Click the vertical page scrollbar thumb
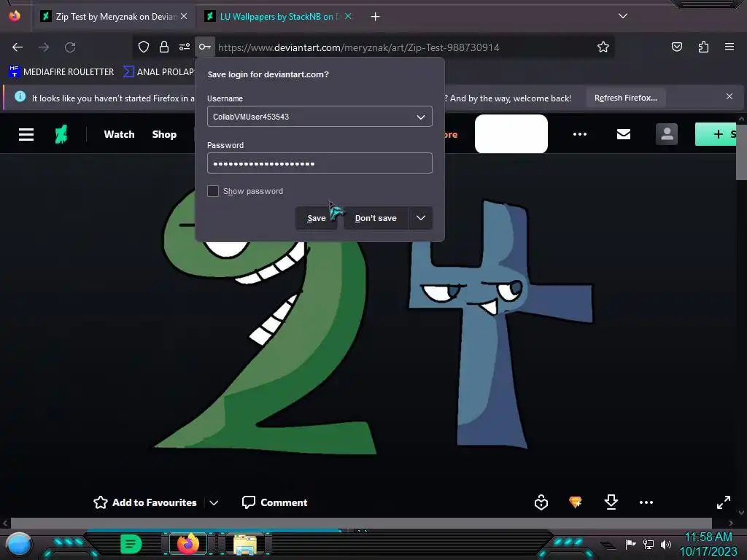747x560 pixels. [x=741, y=152]
